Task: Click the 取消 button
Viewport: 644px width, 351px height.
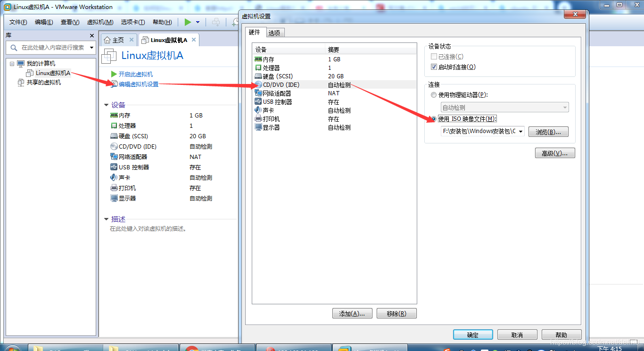Action: click(x=517, y=335)
